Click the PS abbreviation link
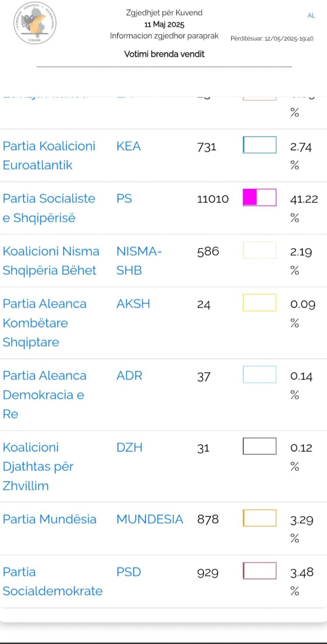327x644 pixels. click(124, 199)
